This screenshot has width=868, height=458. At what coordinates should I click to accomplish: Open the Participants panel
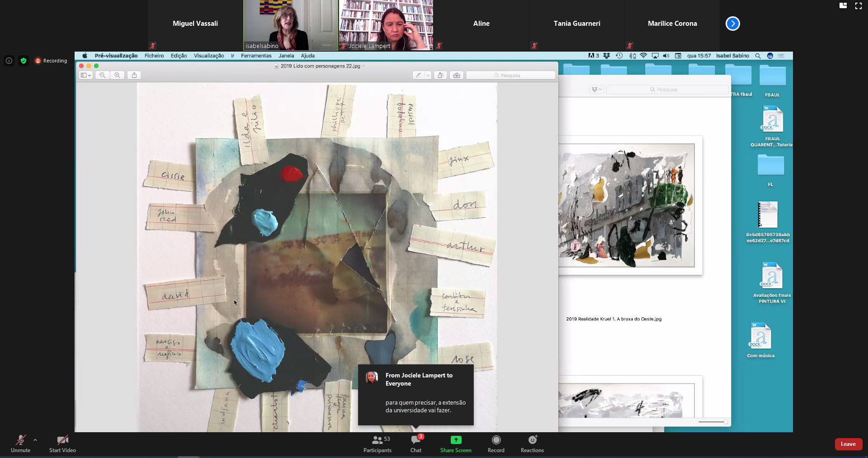click(377, 444)
